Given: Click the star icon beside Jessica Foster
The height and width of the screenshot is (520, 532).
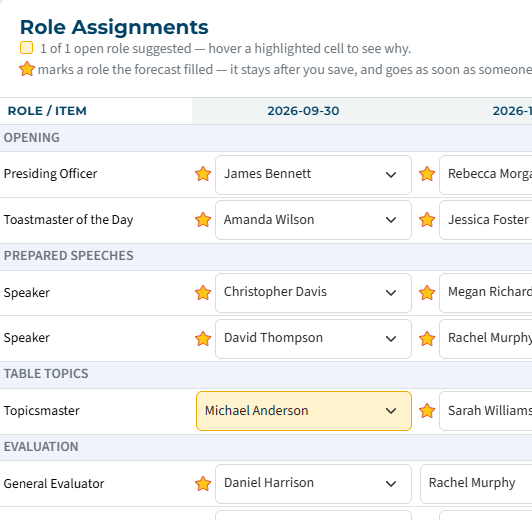Looking at the screenshot, I should 427,220.
